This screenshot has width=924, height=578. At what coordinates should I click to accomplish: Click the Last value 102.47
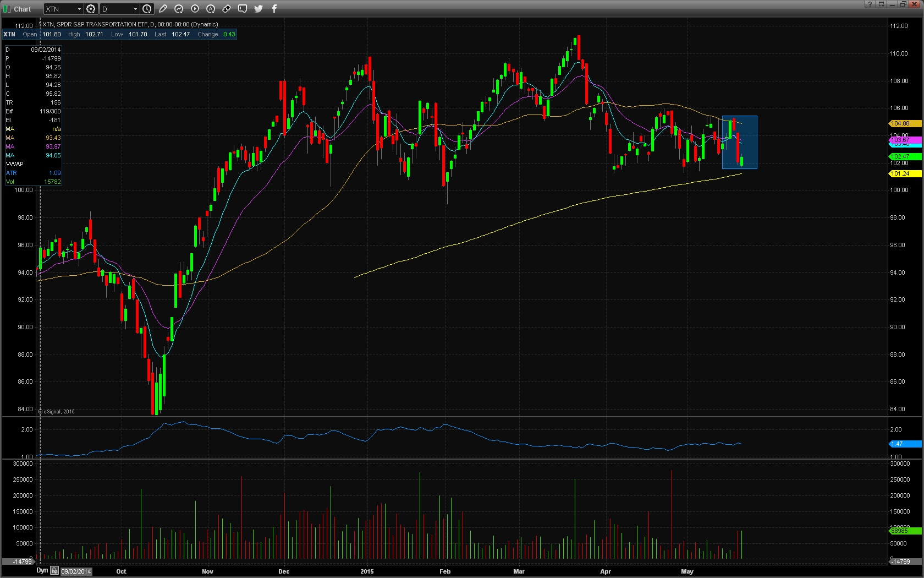point(180,34)
